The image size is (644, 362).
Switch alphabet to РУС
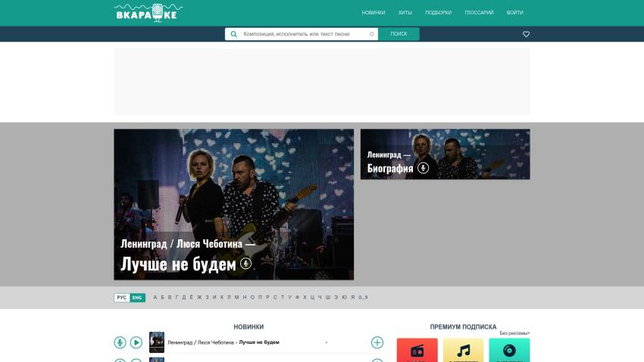tap(121, 298)
